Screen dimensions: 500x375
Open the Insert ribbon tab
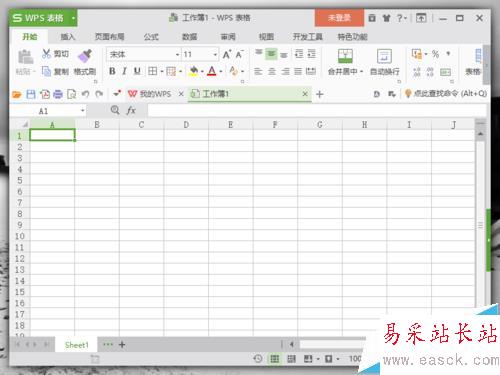click(x=68, y=37)
